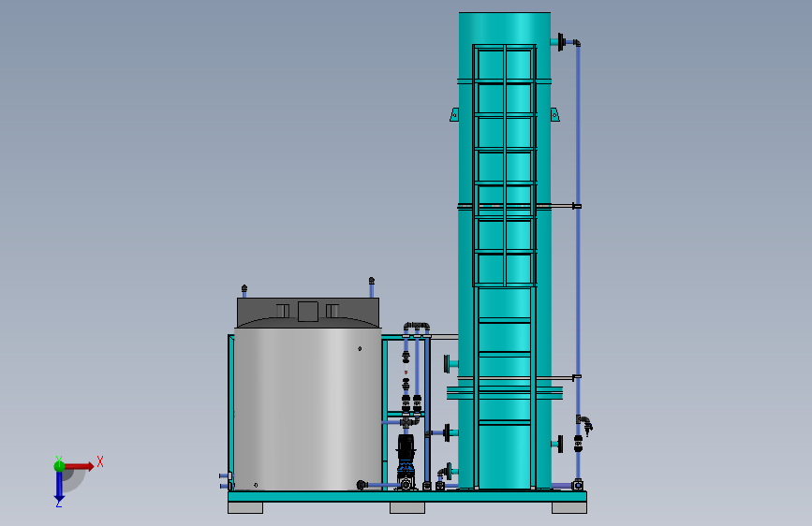Screen dimensions: 812x526
Task: Select the pipe elbow manifold above the pump
Action: click(x=417, y=328)
